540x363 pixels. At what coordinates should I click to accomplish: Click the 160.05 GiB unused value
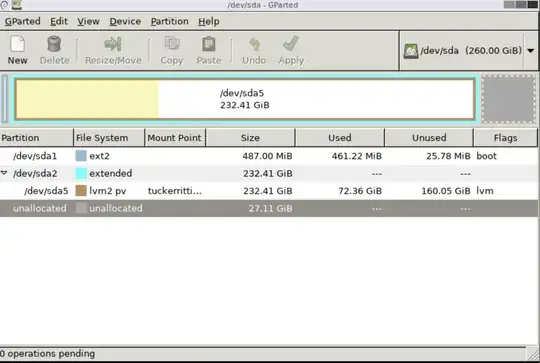click(446, 191)
